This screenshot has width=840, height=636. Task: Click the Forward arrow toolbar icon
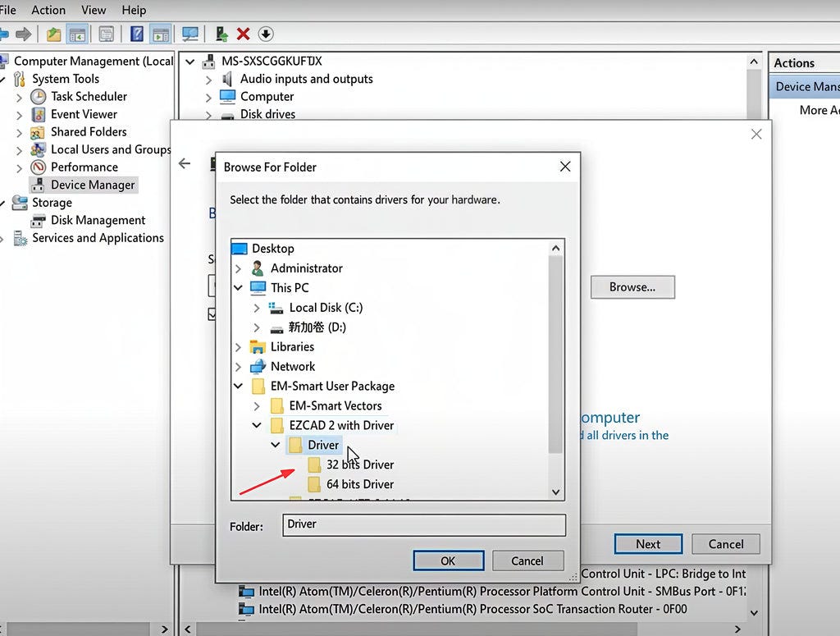24,34
